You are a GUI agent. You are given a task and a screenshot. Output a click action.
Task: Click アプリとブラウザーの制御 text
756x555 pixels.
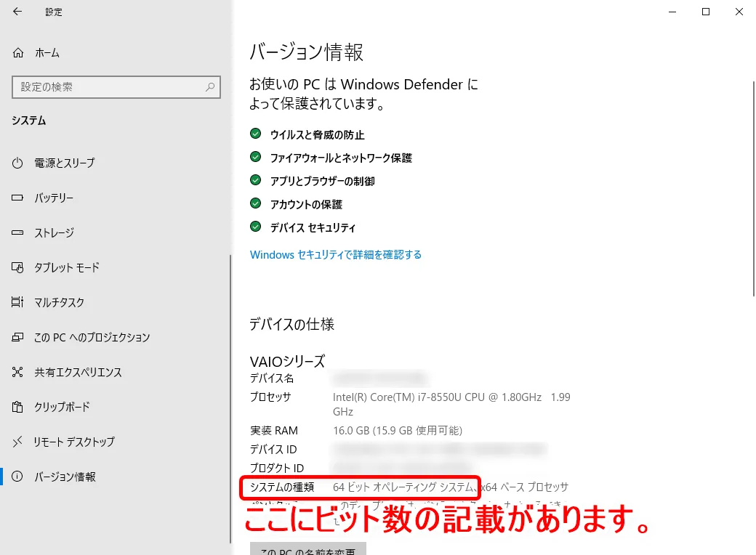pyautogui.click(x=322, y=181)
